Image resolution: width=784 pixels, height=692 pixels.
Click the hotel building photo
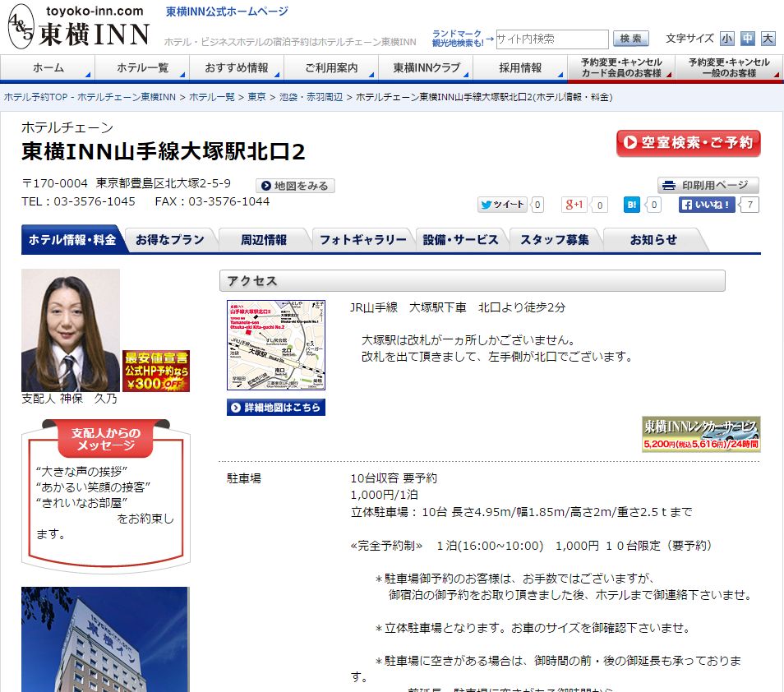click(105, 639)
